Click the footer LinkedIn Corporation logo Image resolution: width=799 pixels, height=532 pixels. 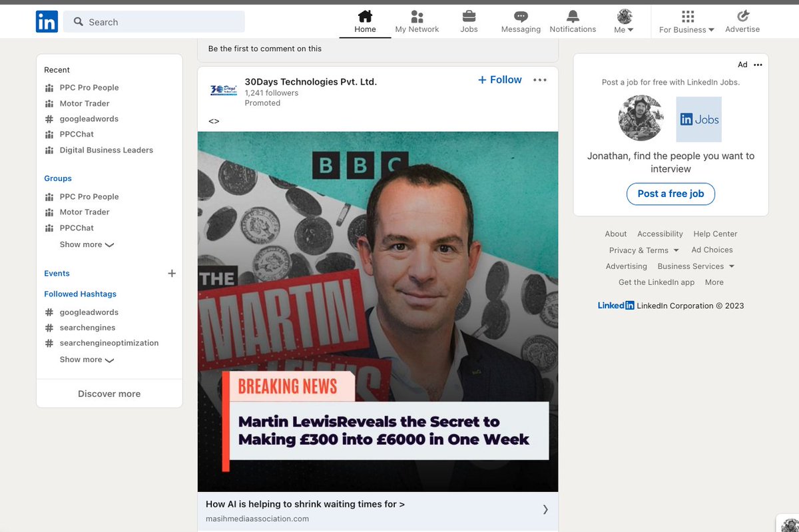point(616,306)
